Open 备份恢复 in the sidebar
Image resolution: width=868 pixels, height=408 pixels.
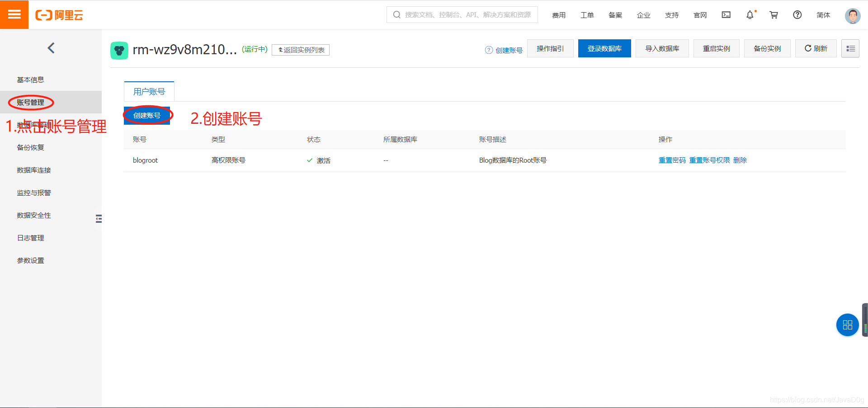31,147
